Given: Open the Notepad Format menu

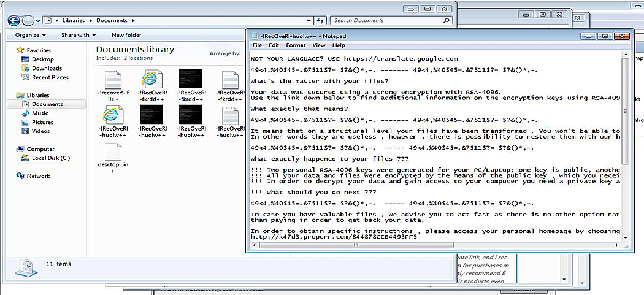Looking at the screenshot, I should pyautogui.click(x=296, y=45).
